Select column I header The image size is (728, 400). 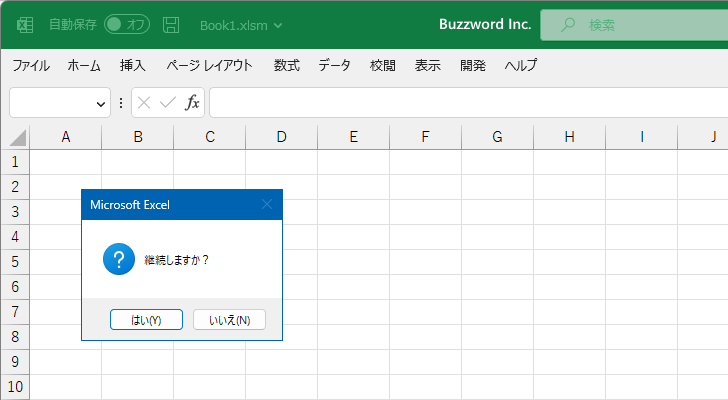(641, 137)
